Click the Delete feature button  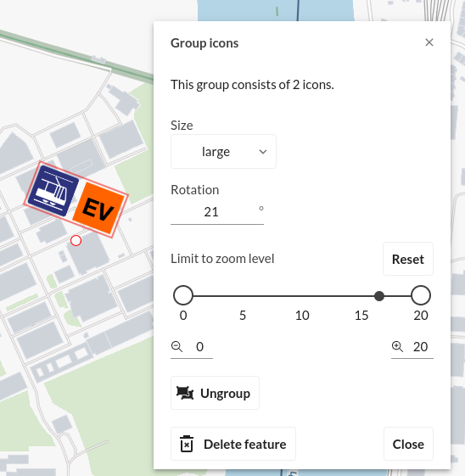(x=233, y=444)
